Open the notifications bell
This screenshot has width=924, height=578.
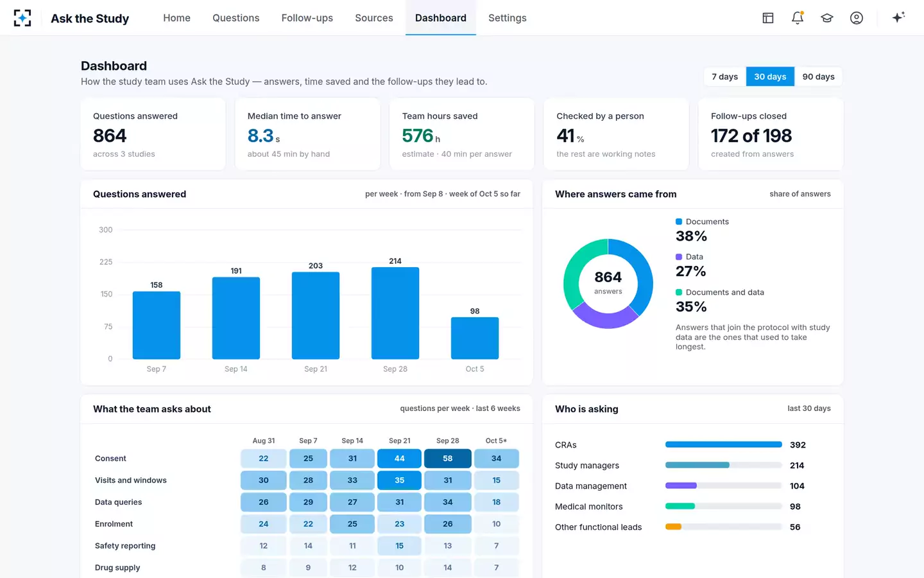pyautogui.click(x=798, y=18)
